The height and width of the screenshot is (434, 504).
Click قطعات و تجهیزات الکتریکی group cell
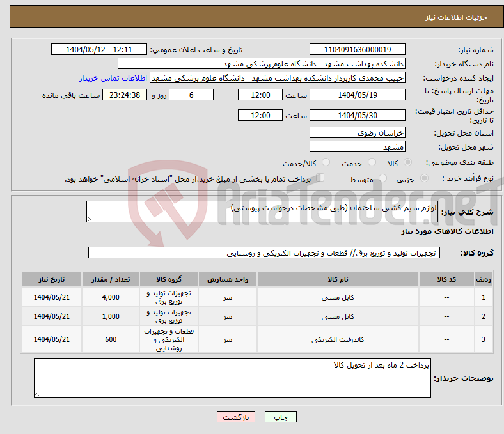click(169, 339)
